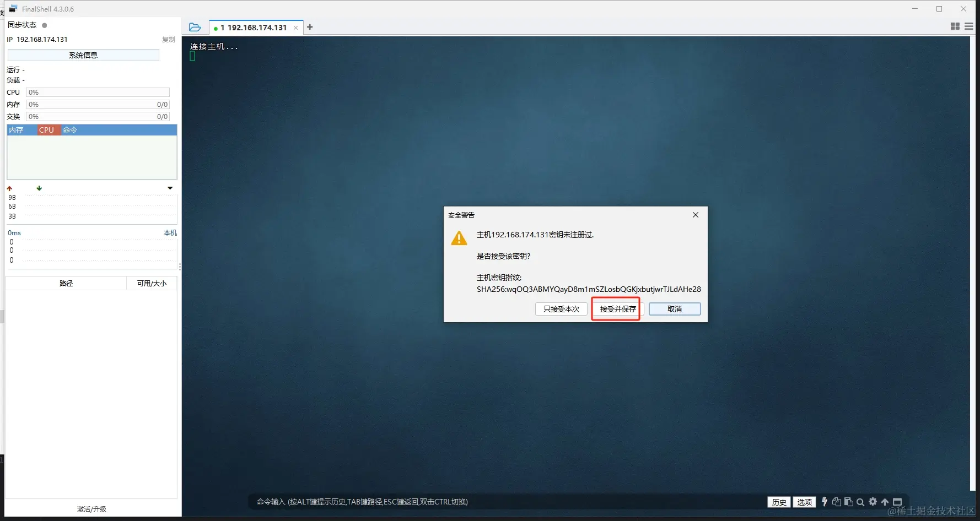Toggle the fullscreen window icon
Image resolution: width=980 pixels, height=521 pixels.
tap(897, 502)
